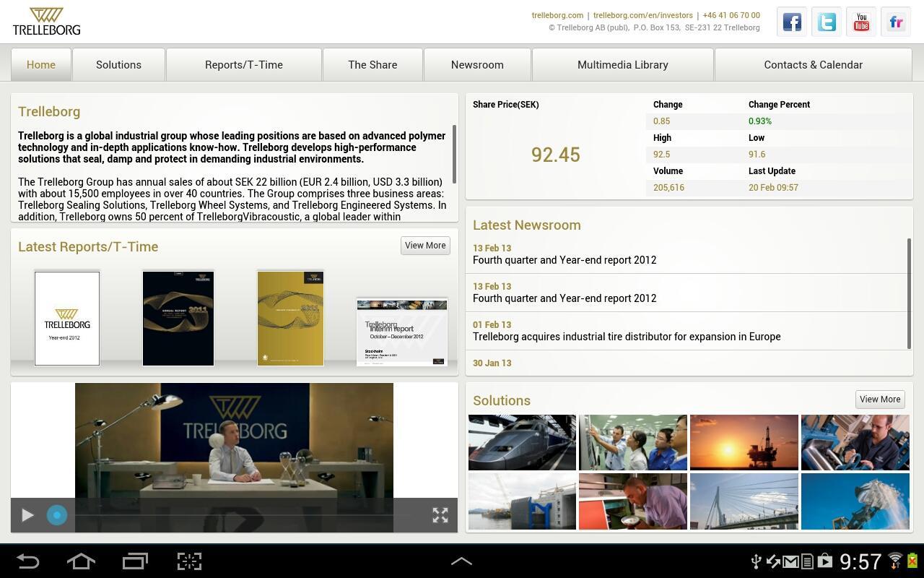Open the Multimedia Library tab
924x578 pixels.
click(x=623, y=64)
